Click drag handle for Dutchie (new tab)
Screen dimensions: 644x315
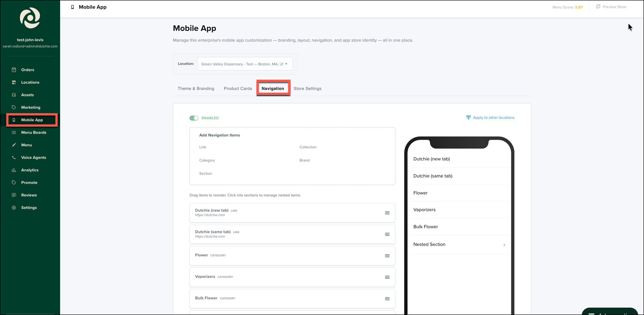(387, 213)
